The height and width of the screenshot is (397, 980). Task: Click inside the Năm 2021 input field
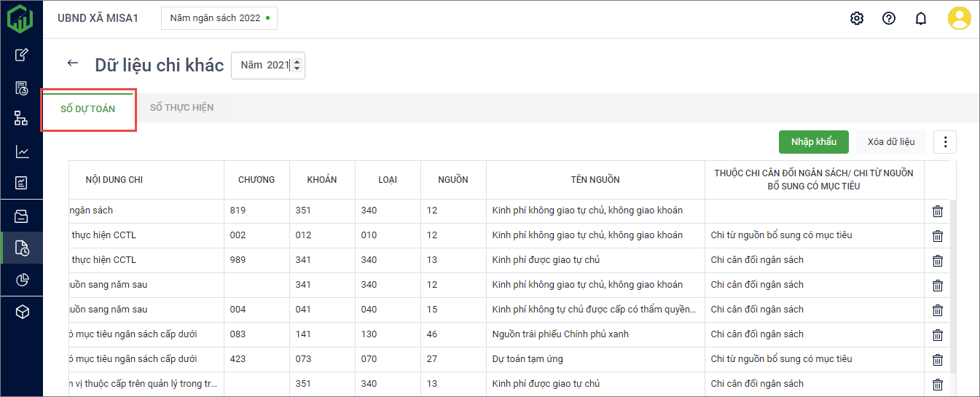tap(264, 66)
